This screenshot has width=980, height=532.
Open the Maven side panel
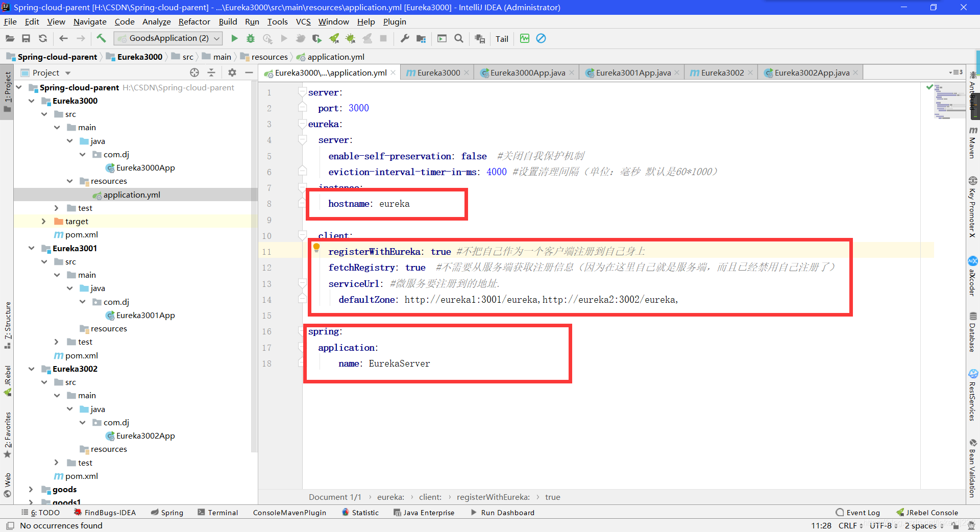(973, 142)
